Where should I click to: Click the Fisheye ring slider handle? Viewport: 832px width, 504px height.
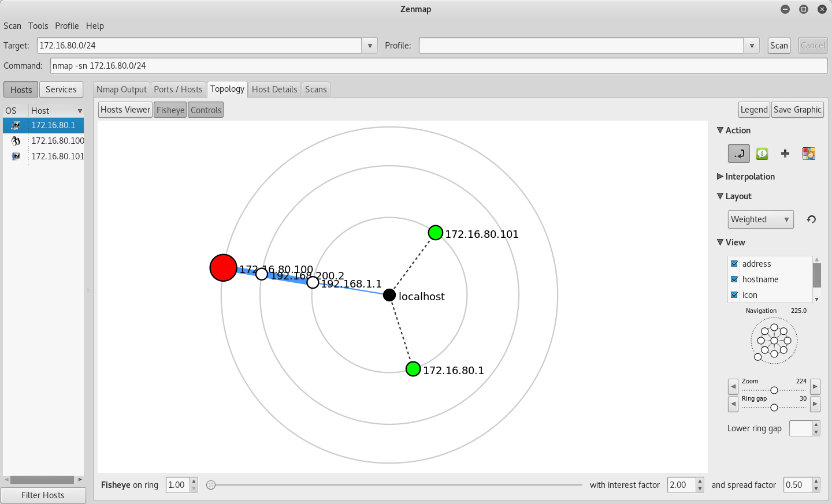click(211, 485)
